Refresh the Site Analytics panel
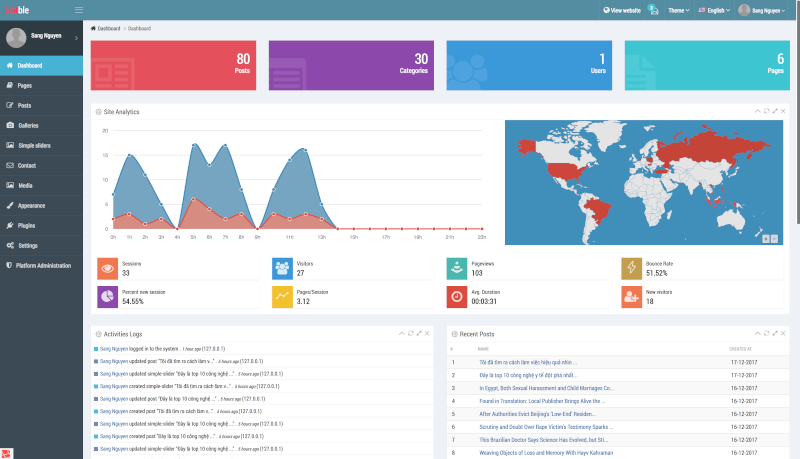This screenshot has height=459, width=800. [766, 110]
